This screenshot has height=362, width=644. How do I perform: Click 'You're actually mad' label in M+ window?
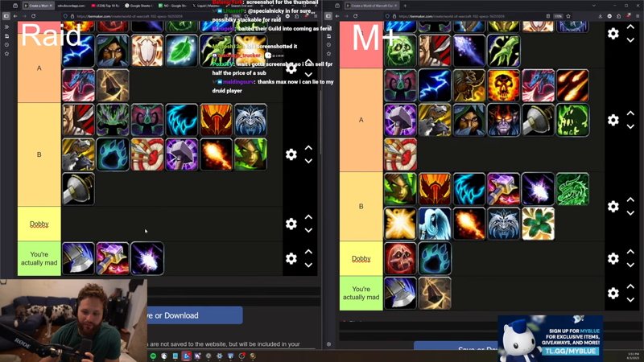tap(361, 293)
